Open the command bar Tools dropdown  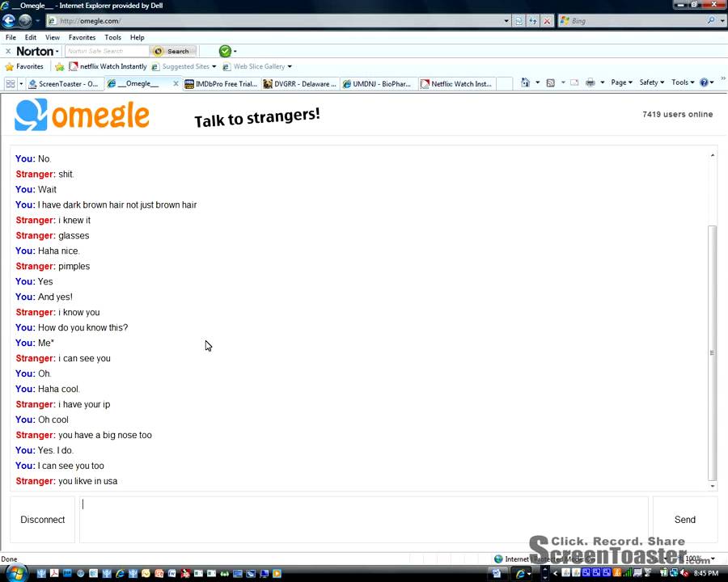tap(683, 82)
